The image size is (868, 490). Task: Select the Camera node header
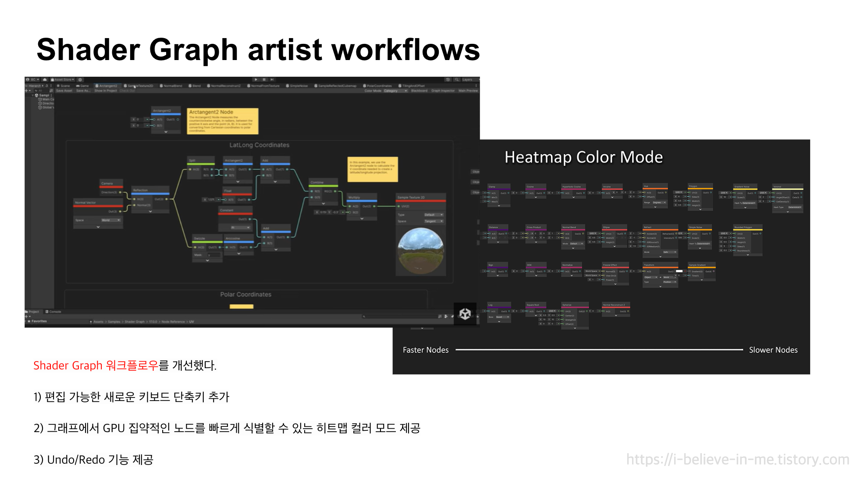tap(111, 183)
